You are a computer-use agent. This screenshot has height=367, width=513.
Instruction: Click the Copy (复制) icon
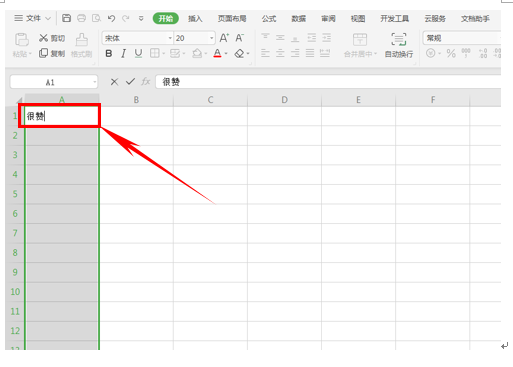click(43, 53)
